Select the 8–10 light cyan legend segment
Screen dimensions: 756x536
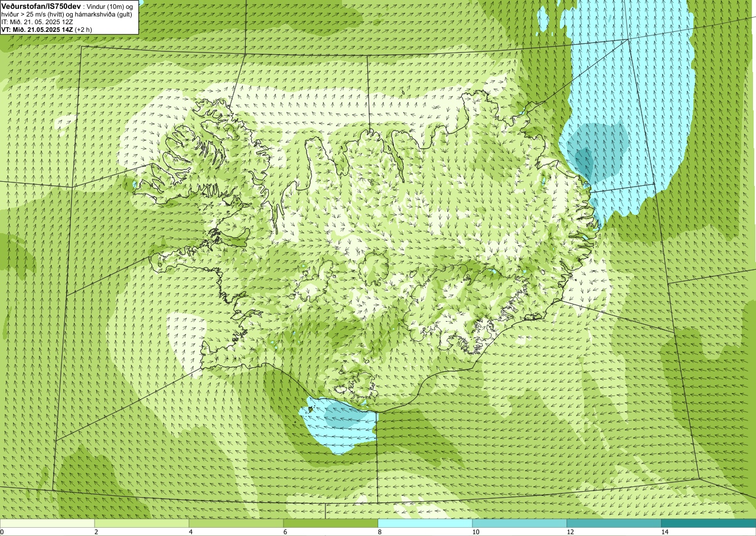click(425, 523)
